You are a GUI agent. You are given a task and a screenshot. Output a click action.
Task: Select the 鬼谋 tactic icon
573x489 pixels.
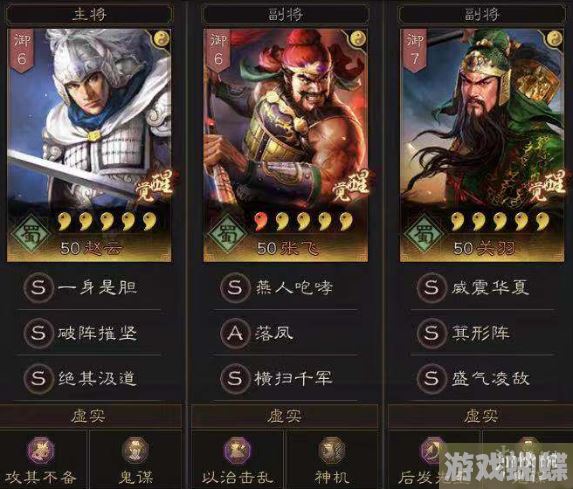click(135, 451)
